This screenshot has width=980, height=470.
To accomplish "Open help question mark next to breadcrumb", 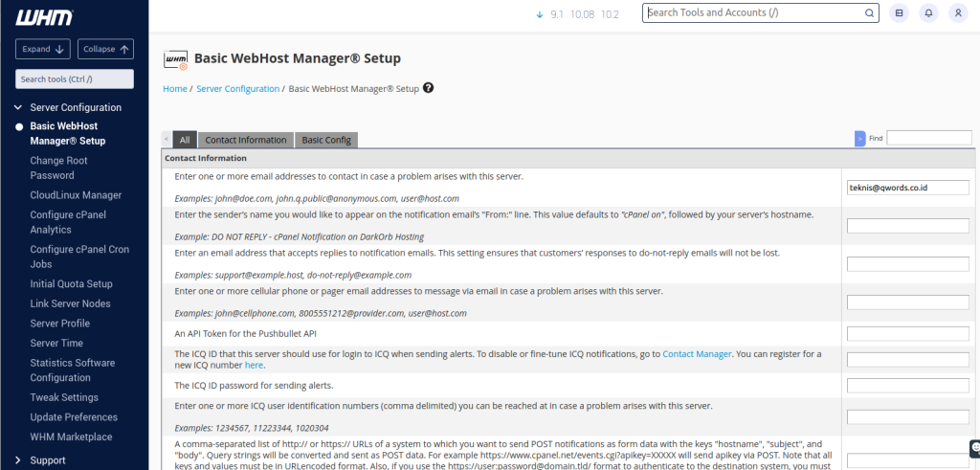I will coord(428,88).
